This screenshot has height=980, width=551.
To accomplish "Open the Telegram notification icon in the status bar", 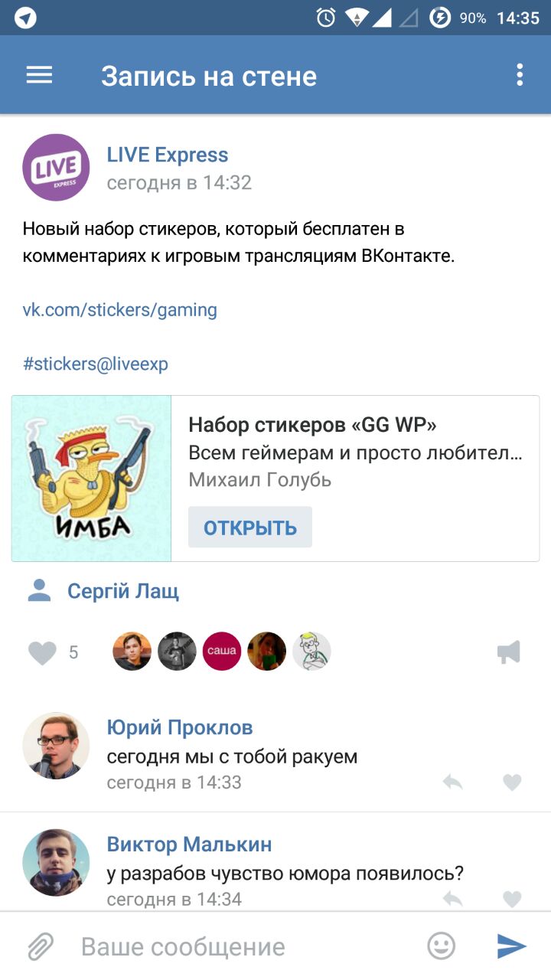I will pyautogui.click(x=25, y=18).
